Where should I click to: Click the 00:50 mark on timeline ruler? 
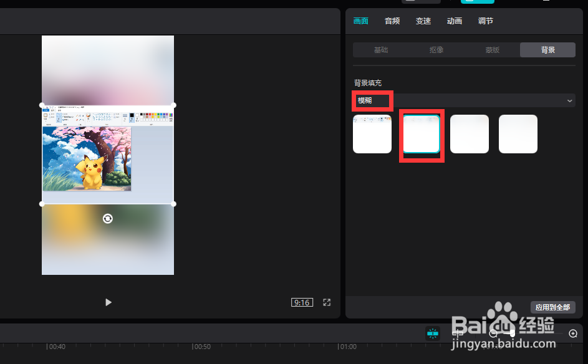201,347
